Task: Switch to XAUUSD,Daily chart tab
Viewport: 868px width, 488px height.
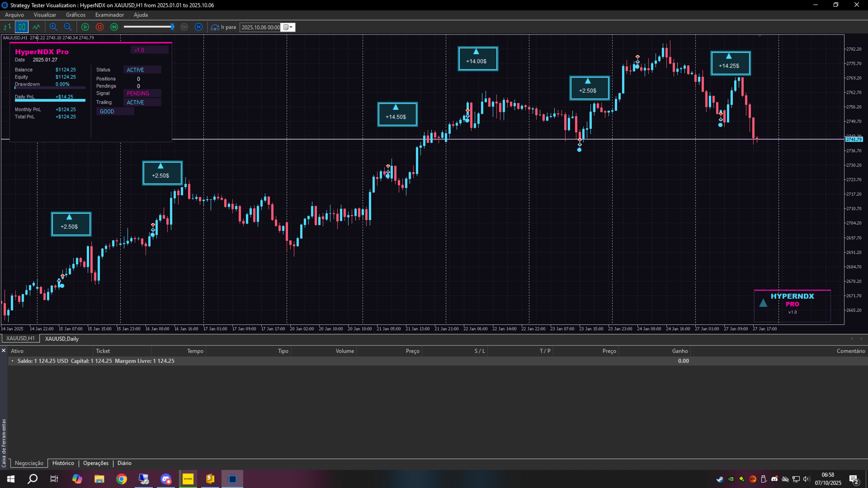Action: pyautogui.click(x=61, y=339)
